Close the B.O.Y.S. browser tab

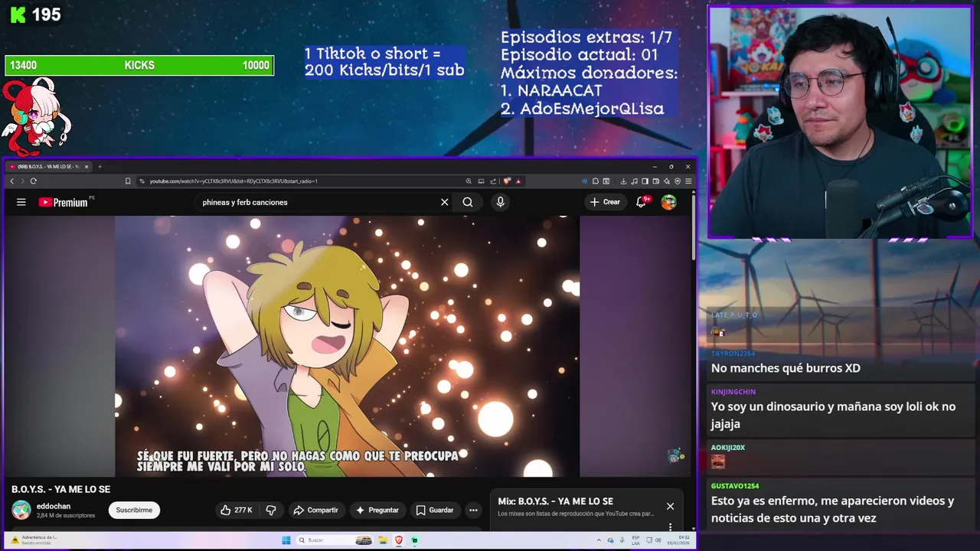pos(87,166)
